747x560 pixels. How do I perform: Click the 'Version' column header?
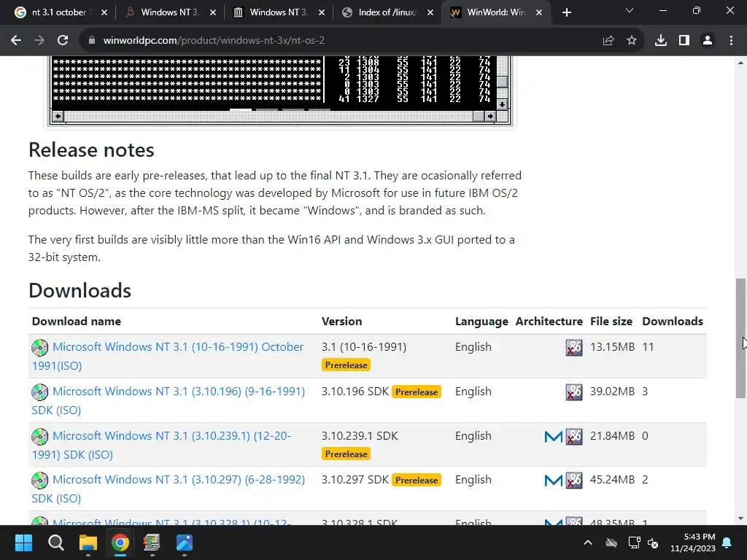[341, 322]
